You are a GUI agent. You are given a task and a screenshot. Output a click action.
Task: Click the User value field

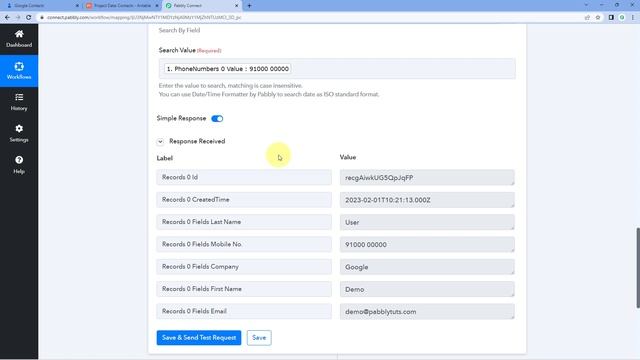427,222
